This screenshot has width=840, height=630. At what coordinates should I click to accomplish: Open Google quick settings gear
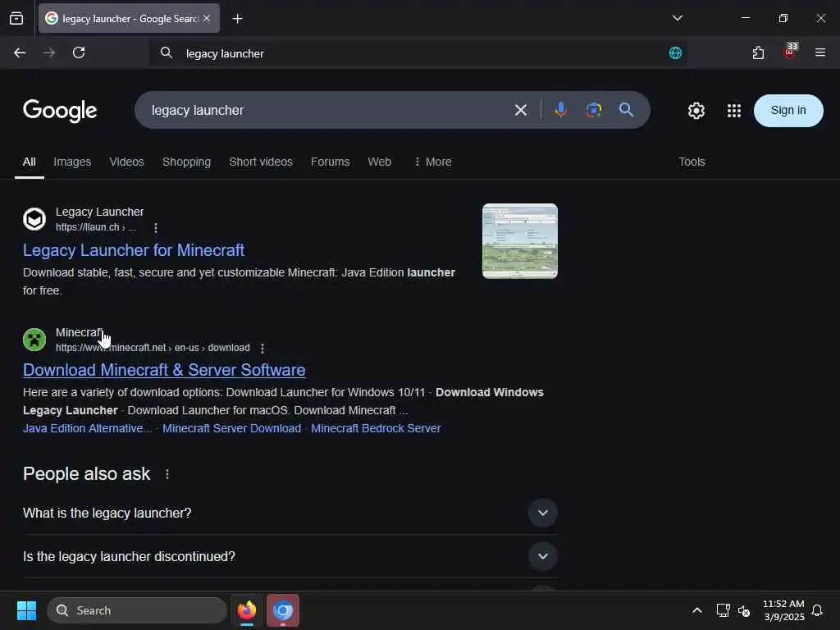pos(696,111)
